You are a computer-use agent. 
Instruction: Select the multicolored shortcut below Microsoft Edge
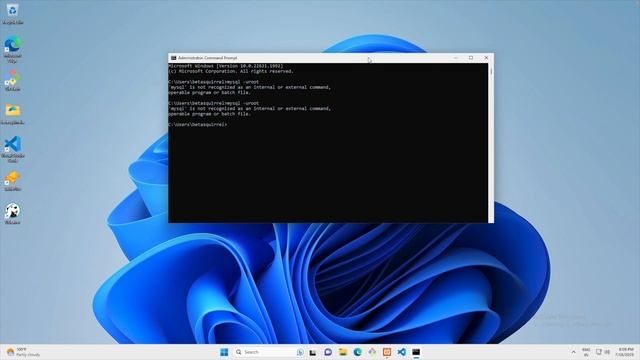pos(13,80)
